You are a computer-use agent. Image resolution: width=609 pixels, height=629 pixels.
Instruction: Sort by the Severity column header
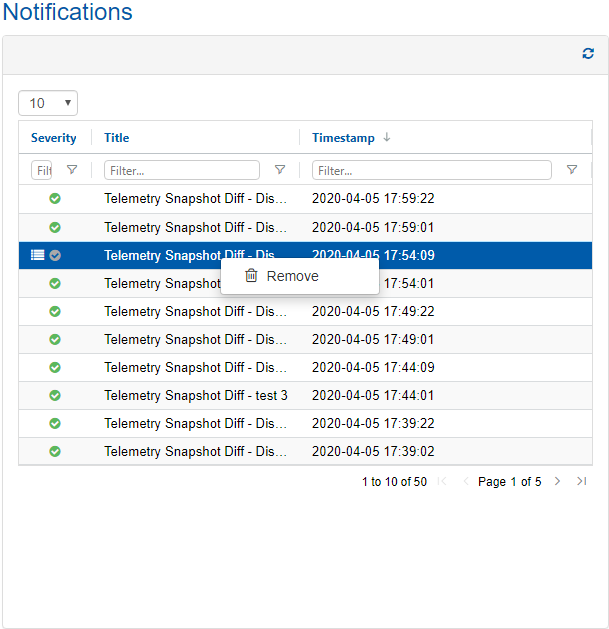(53, 138)
